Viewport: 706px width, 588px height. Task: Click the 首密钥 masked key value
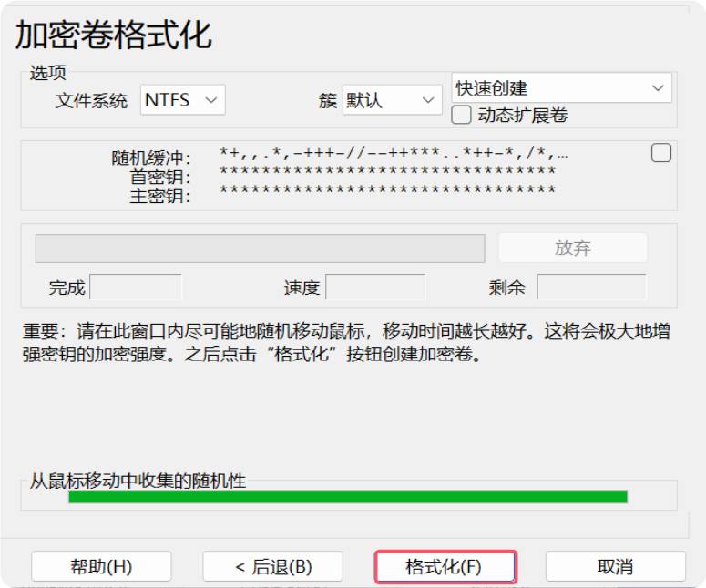[x=388, y=172]
